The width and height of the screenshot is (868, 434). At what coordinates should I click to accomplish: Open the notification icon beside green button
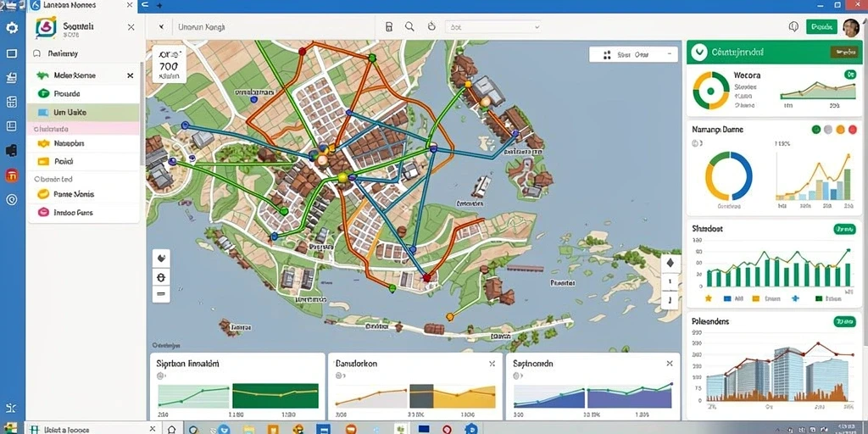point(793,26)
